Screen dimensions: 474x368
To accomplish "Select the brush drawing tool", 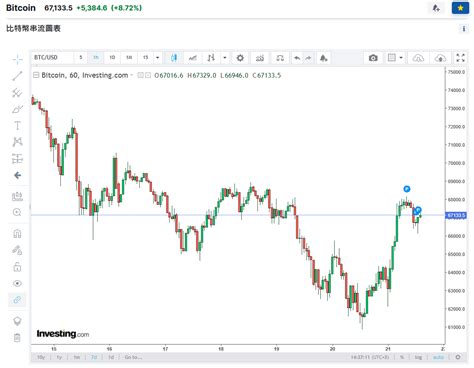I will tap(17, 109).
